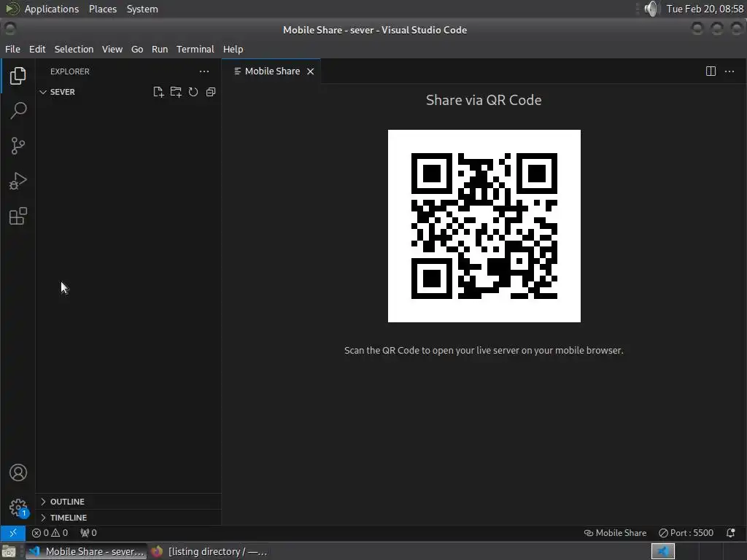Open the Edit menu
Image resolution: width=747 pixels, height=560 pixels.
click(37, 49)
